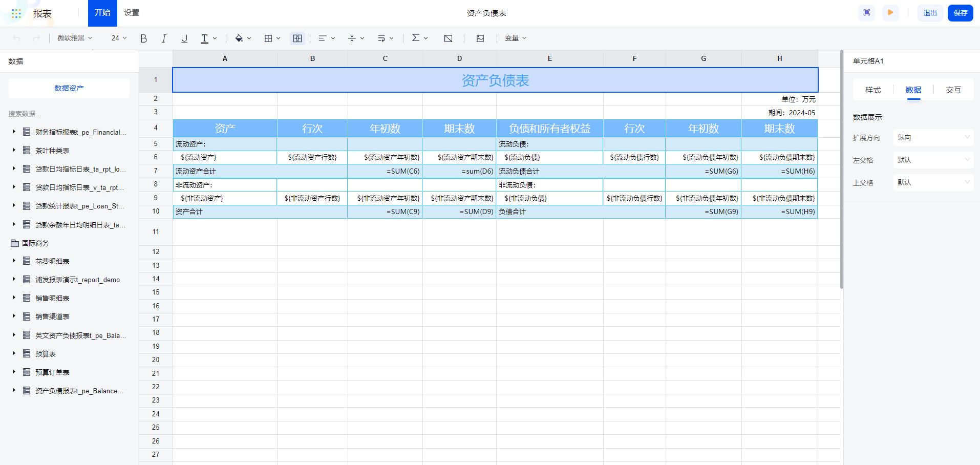Run the report with the play icon
The image size is (980, 465).
tap(890, 13)
